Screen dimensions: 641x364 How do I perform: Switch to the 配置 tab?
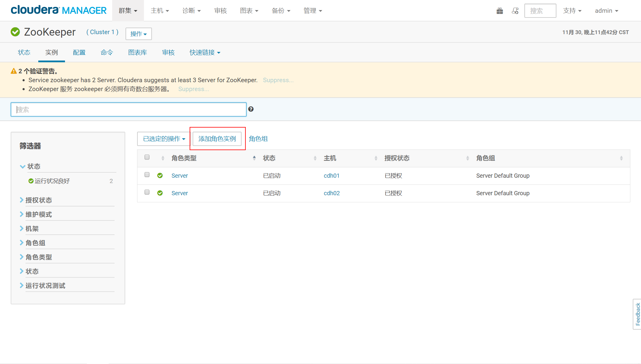coord(79,53)
